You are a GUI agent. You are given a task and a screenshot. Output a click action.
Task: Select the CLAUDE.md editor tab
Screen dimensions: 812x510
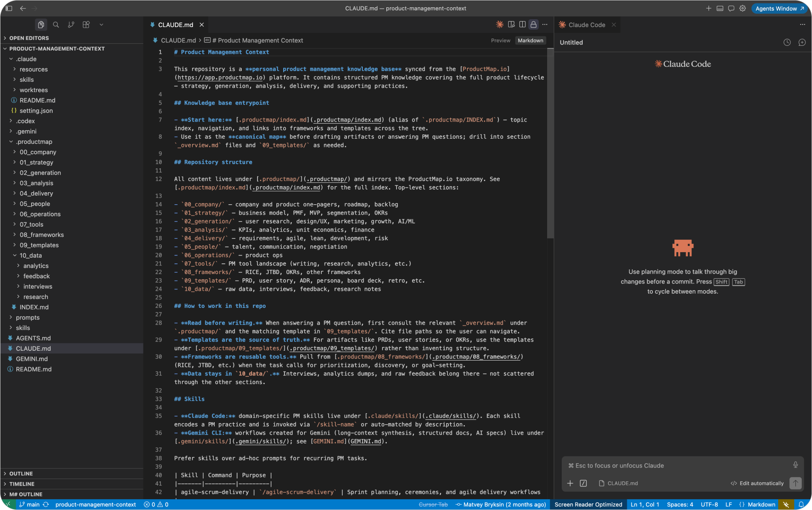[x=176, y=25]
